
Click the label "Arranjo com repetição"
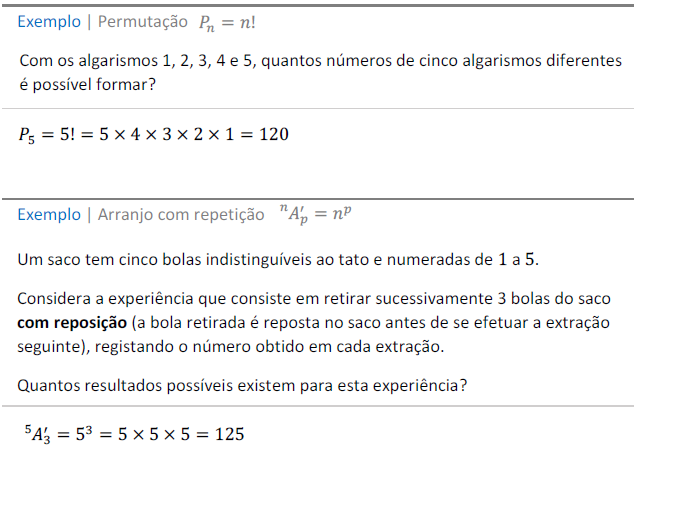pos(178,214)
